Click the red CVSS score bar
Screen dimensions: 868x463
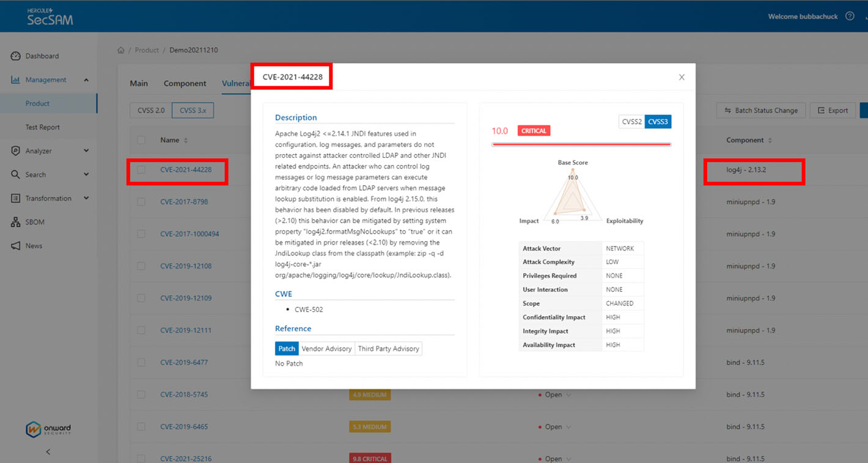(x=581, y=143)
